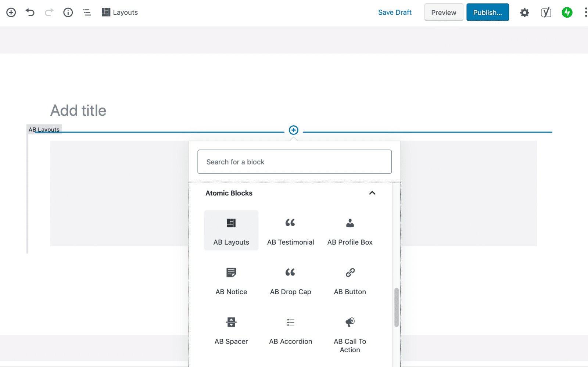Open the block navigation outline
This screenshot has width=588, height=367.
(x=87, y=12)
